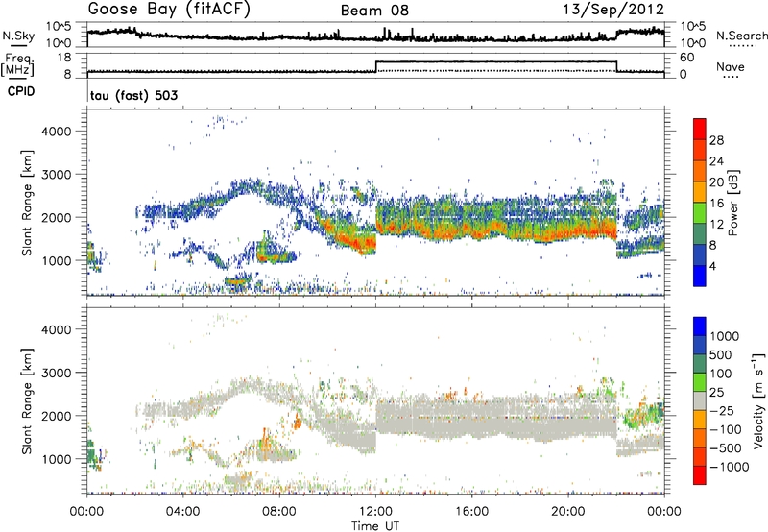Click the '20:00' time tick label

(567, 512)
